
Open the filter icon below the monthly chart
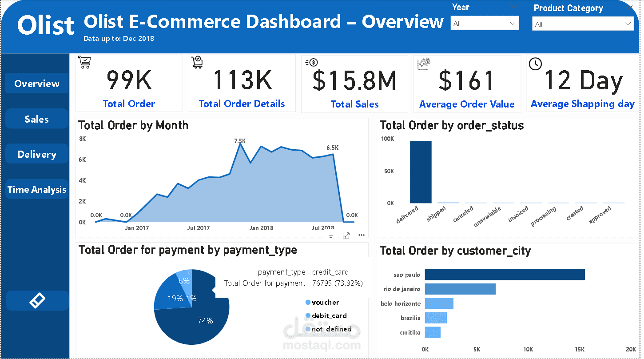click(x=331, y=235)
